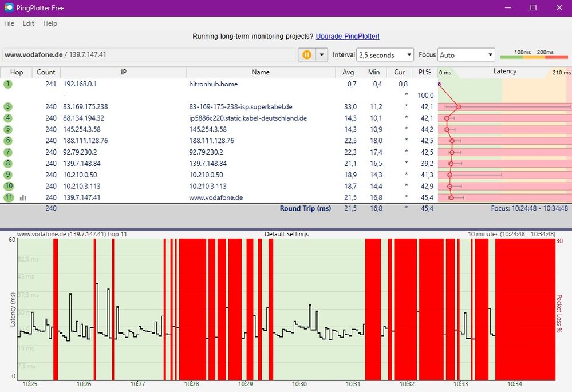572x392 pixels.
Task: Pause tracing with the orange pause button
Action: point(307,55)
